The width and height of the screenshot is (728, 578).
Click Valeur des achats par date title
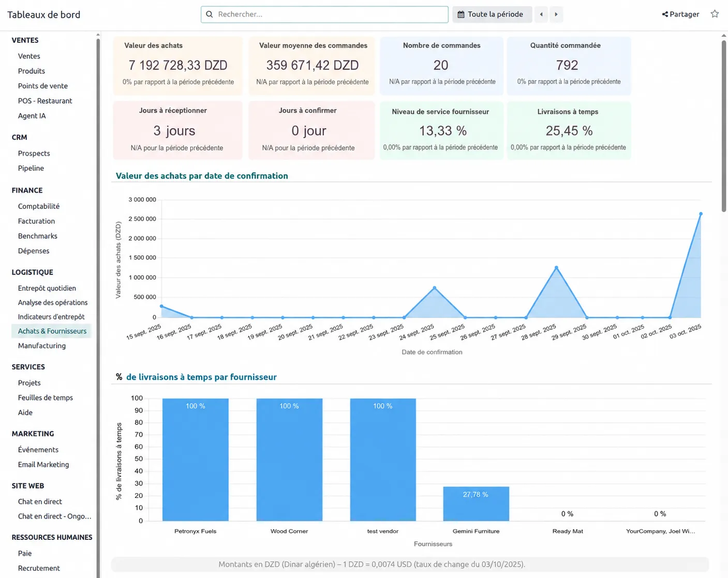202,176
